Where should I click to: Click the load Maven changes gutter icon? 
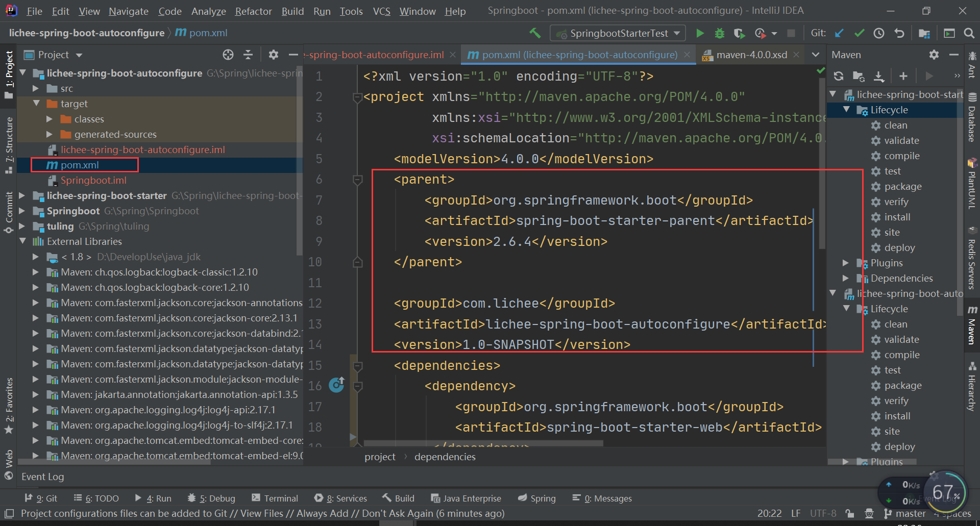click(x=337, y=385)
